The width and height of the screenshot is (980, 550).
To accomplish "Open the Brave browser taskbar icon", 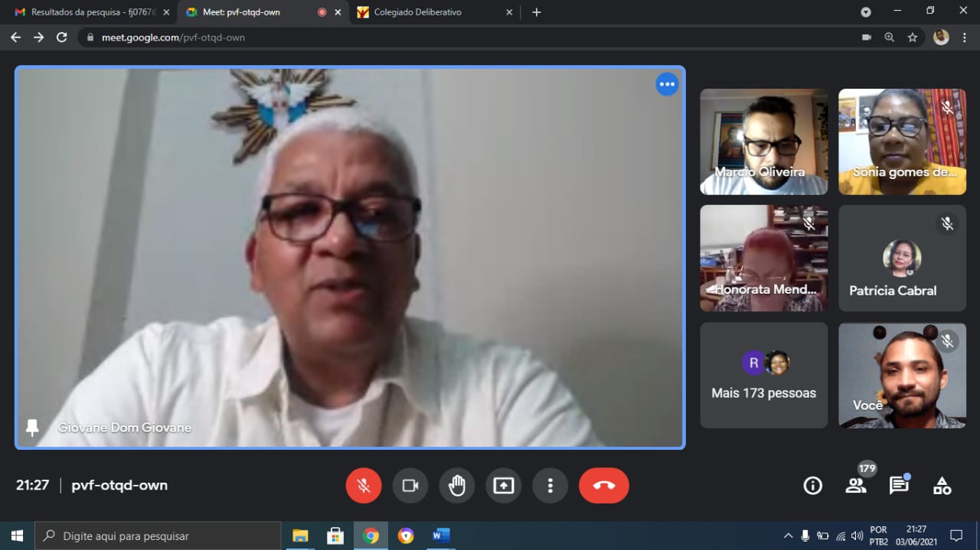I will click(x=406, y=535).
